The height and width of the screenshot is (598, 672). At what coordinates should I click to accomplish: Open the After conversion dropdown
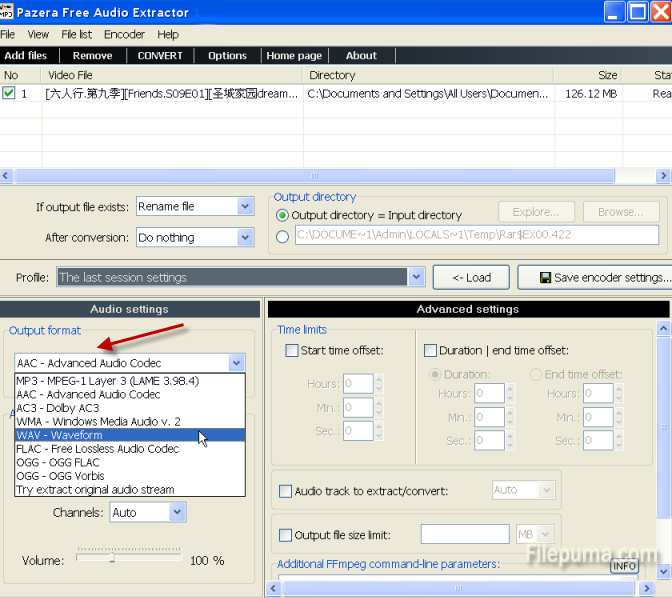click(x=245, y=238)
